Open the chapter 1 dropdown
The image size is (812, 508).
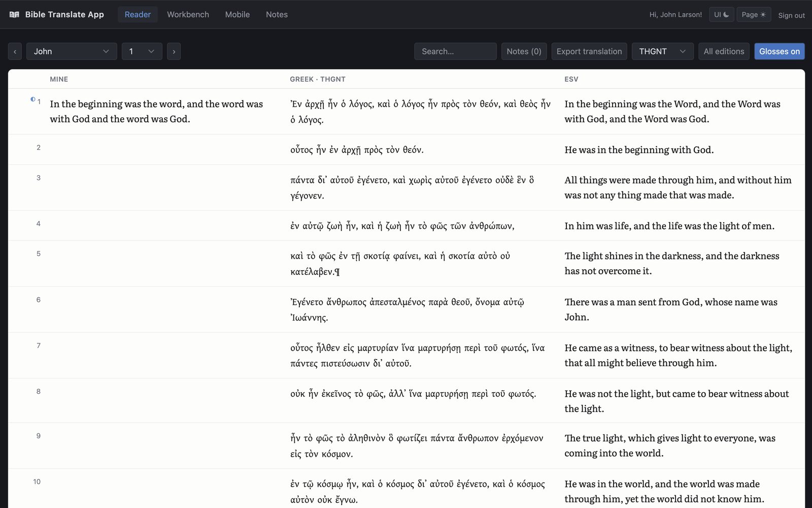click(x=142, y=51)
